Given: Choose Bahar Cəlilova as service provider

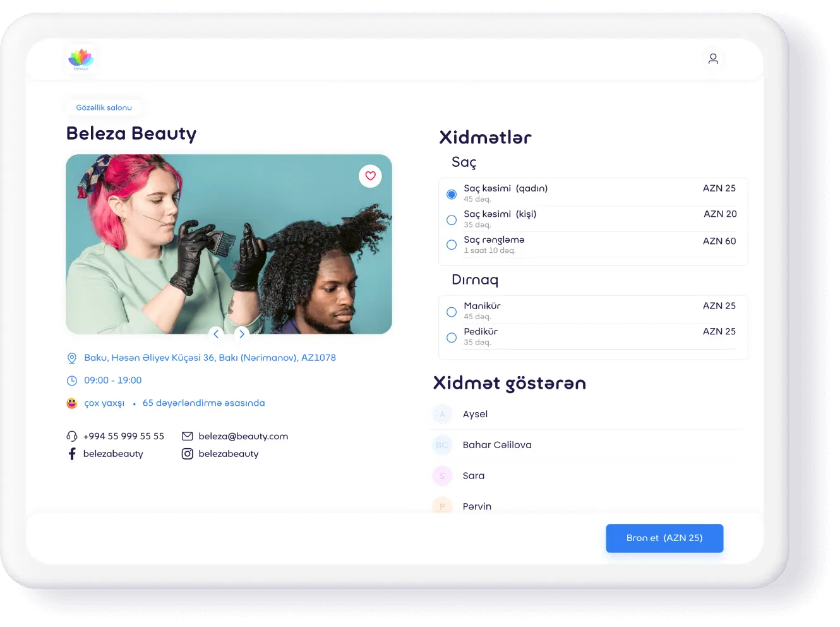Looking at the screenshot, I should (497, 445).
